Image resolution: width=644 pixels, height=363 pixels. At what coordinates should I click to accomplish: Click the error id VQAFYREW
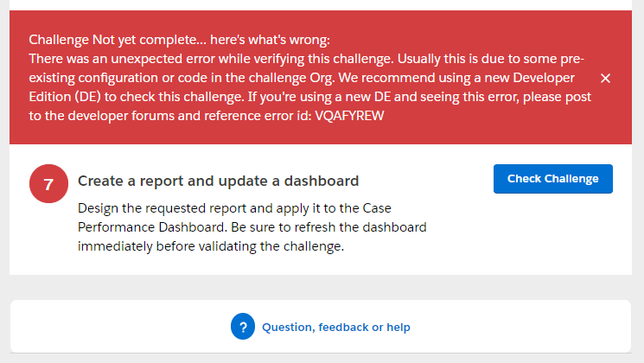coord(352,116)
